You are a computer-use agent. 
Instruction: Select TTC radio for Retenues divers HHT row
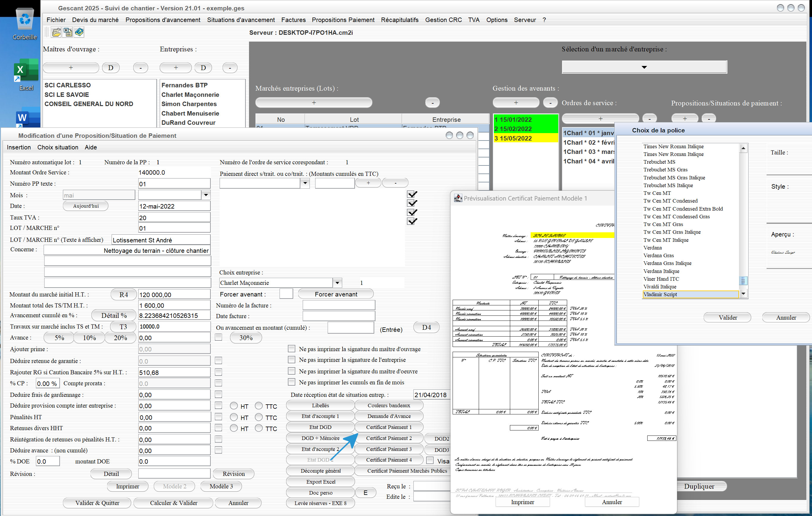[258, 428]
